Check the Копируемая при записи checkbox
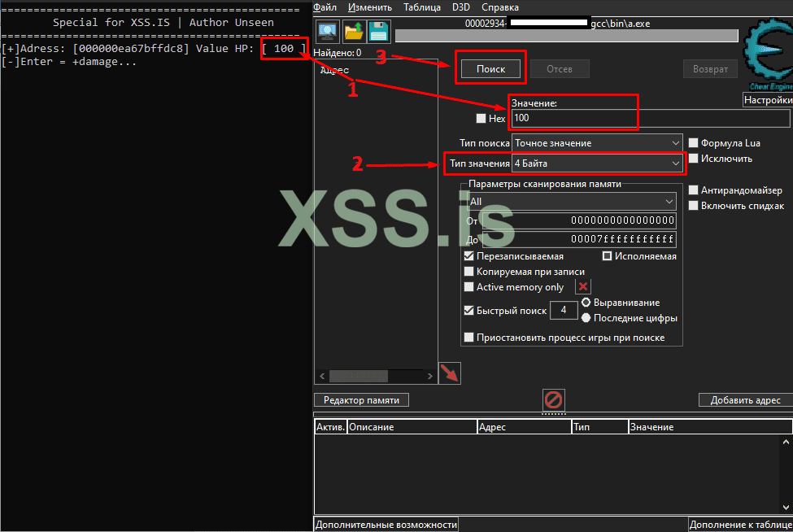Viewport: 793px width, 532px height. click(468, 272)
